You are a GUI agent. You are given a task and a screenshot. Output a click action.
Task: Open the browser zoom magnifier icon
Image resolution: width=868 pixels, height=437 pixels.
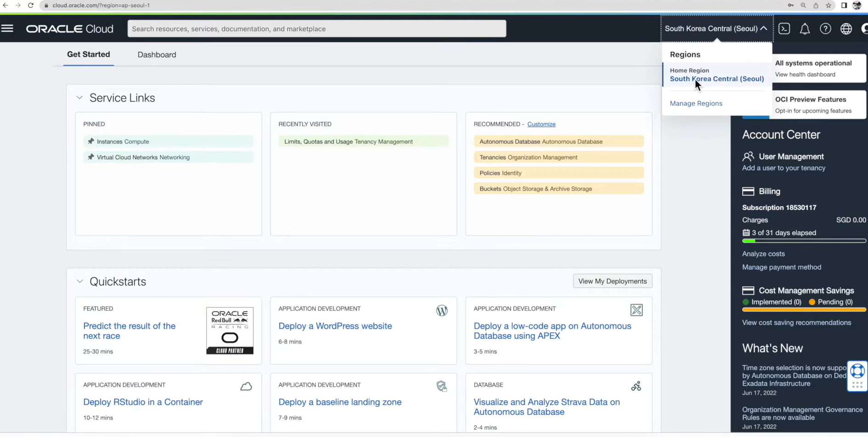(x=803, y=6)
